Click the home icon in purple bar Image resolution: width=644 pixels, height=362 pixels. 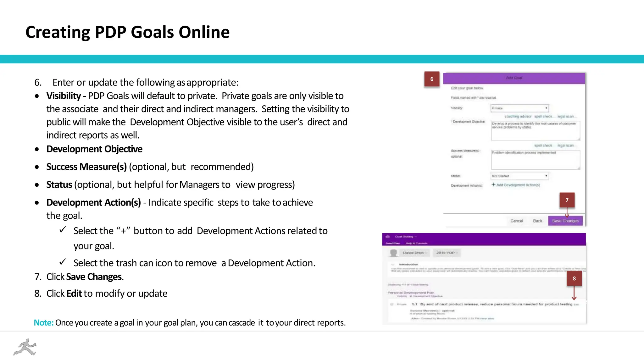pos(388,237)
